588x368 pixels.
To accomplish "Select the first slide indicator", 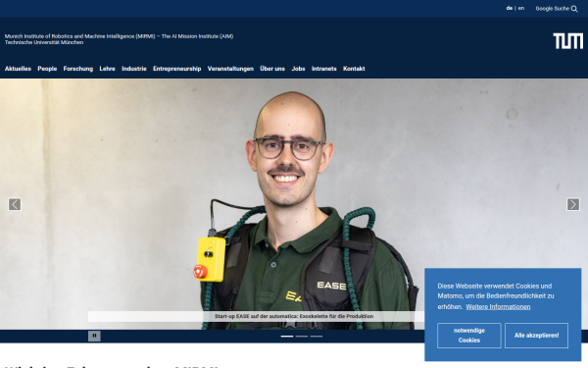I will click(x=287, y=336).
